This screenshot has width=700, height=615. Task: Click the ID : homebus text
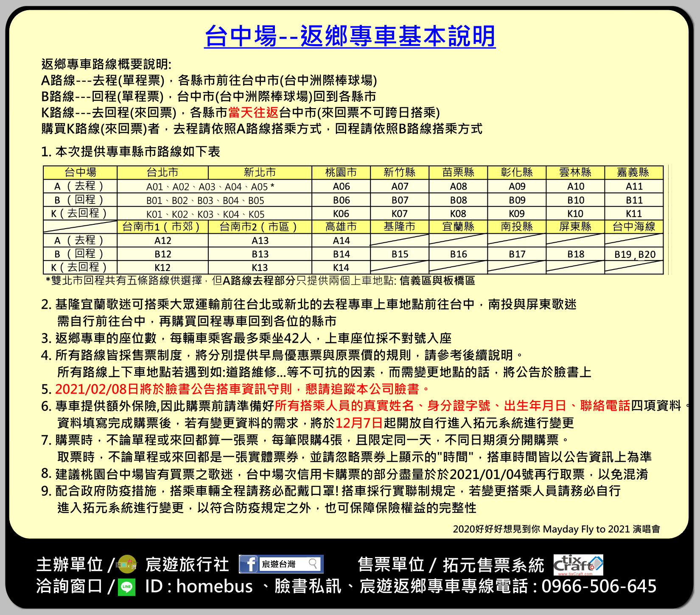[x=199, y=587]
